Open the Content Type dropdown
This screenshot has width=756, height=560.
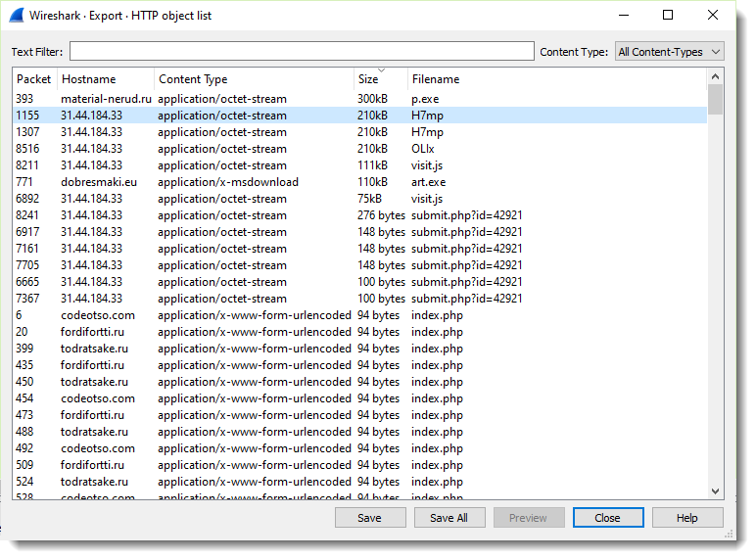point(670,52)
